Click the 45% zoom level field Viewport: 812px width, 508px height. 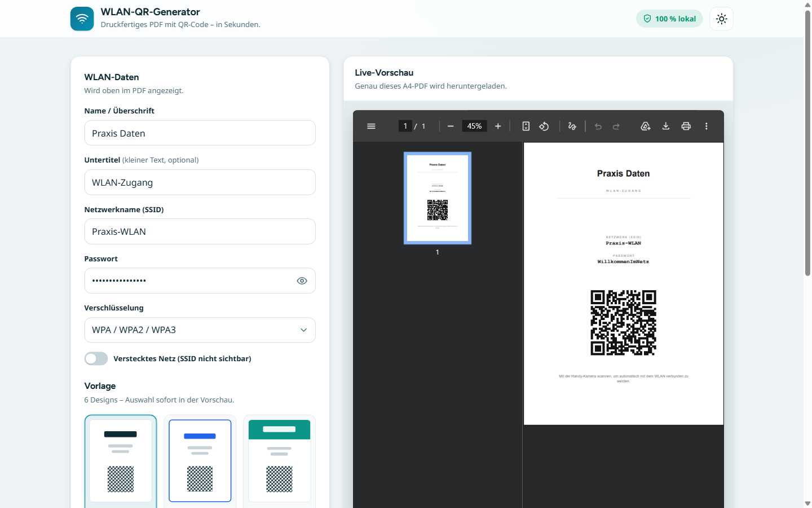click(x=474, y=126)
